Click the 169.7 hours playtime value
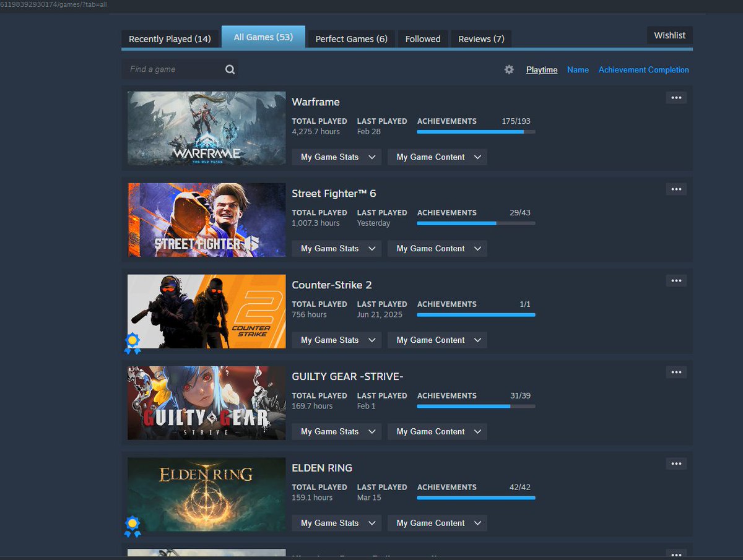The width and height of the screenshot is (743, 560). coord(312,407)
